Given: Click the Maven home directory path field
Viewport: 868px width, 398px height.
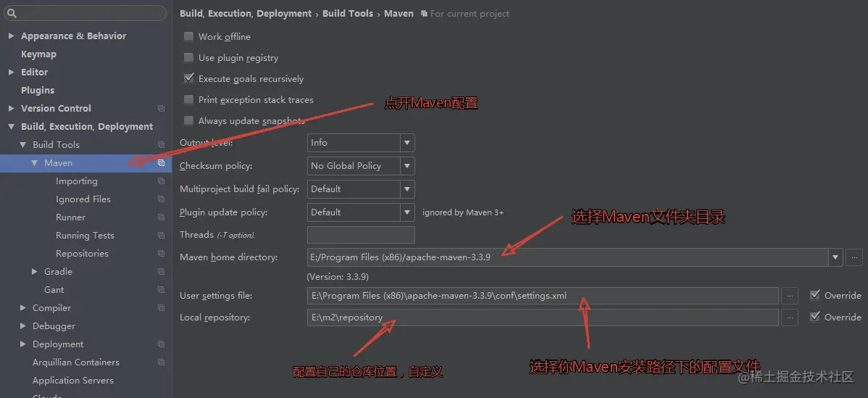Looking at the screenshot, I should pos(568,257).
